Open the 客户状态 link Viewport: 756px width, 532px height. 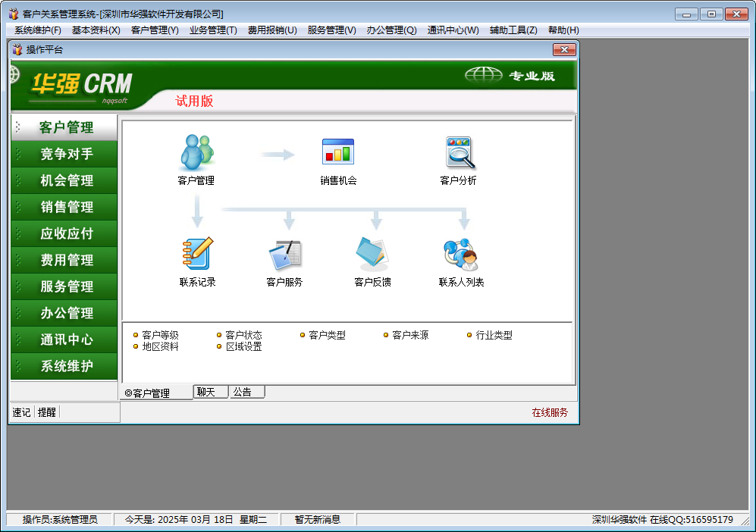[x=243, y=335]
